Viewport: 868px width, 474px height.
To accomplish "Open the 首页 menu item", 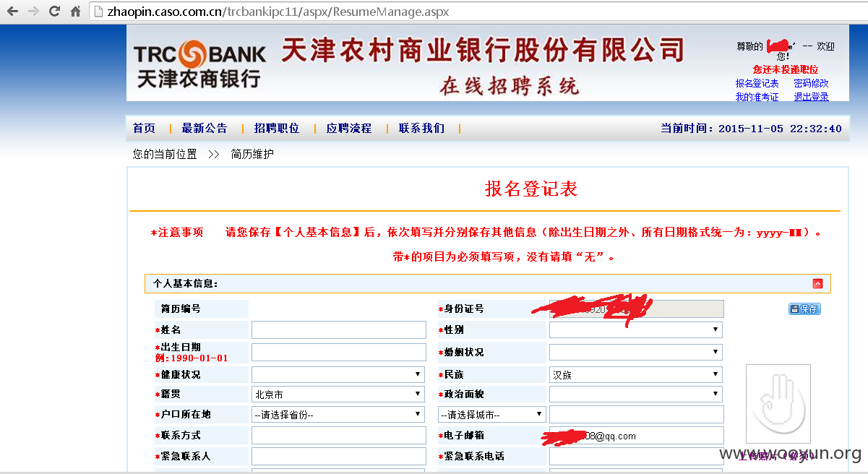I will 144,129.
